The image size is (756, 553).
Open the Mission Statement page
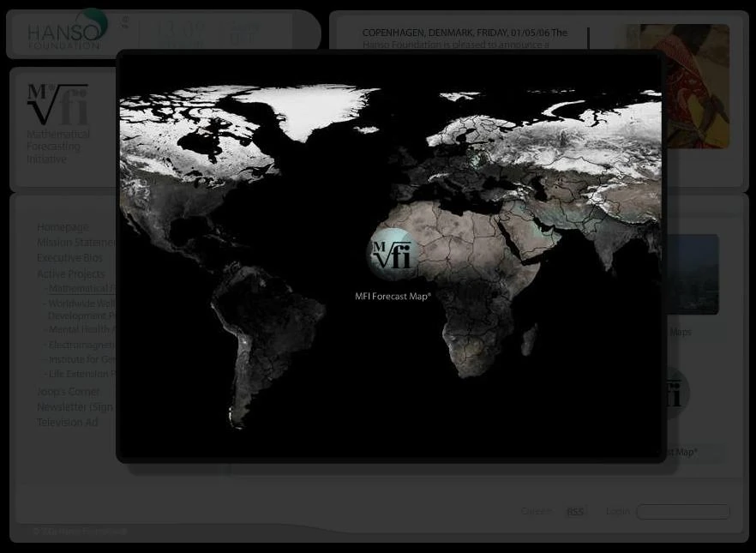(76, 243)
